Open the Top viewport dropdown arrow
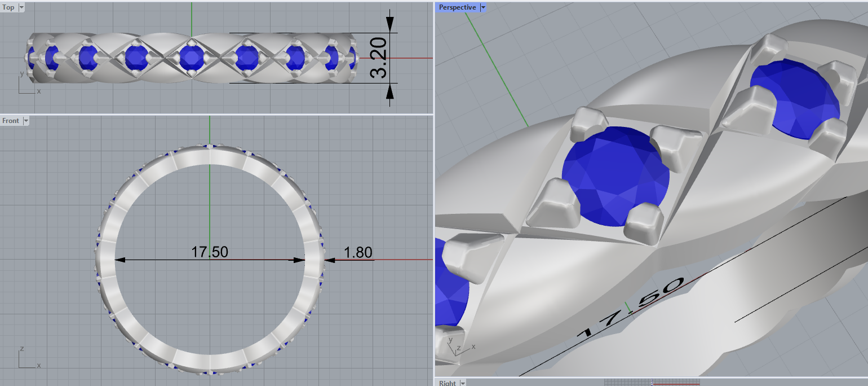Image resolution: width=868 pixels, height=386 pixels. (x=21, y=7)
